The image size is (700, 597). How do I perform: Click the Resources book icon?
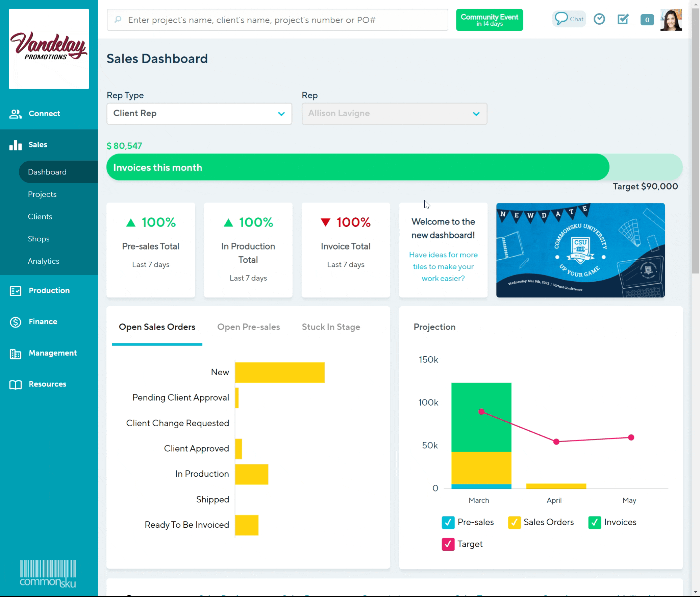coord(16,384)
